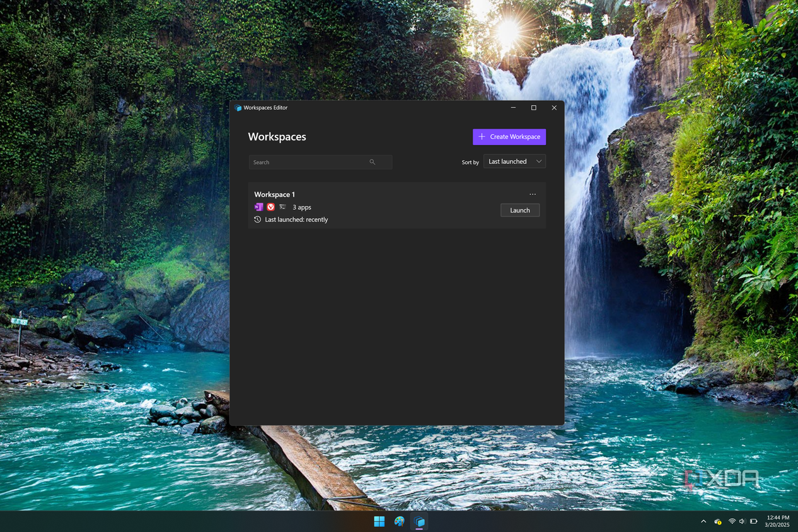Screen dimensions: 798x532
Task: Click the 'Last launched: recently' text
Action: (296, 219)
